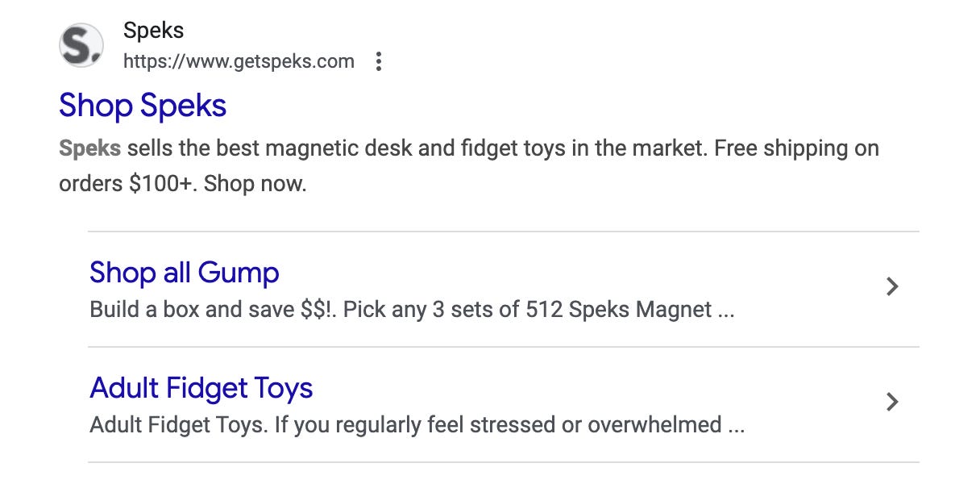Click the right chevron next to Adult Fidget Toys
This screenshot has height=484, width=980.
(891, 401)
